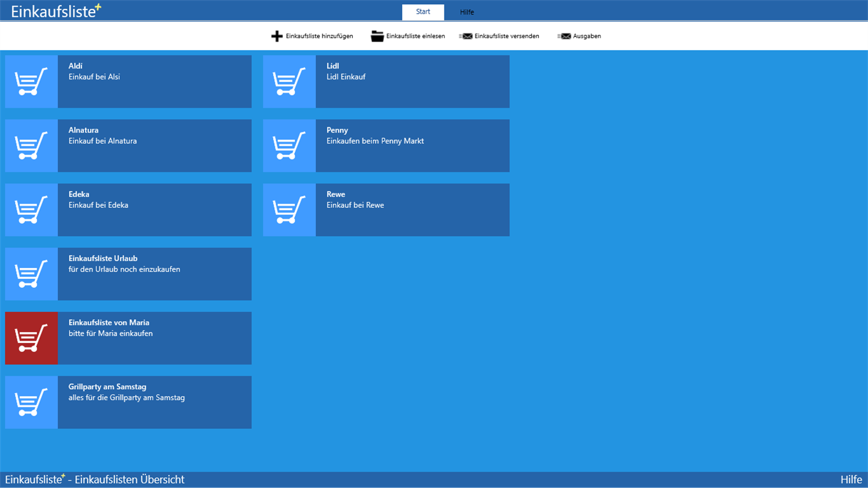Click the 'Lidl Einkauf' description
Image resolution: width=868 pixels, height=488 pixels.
click(346, 77)
